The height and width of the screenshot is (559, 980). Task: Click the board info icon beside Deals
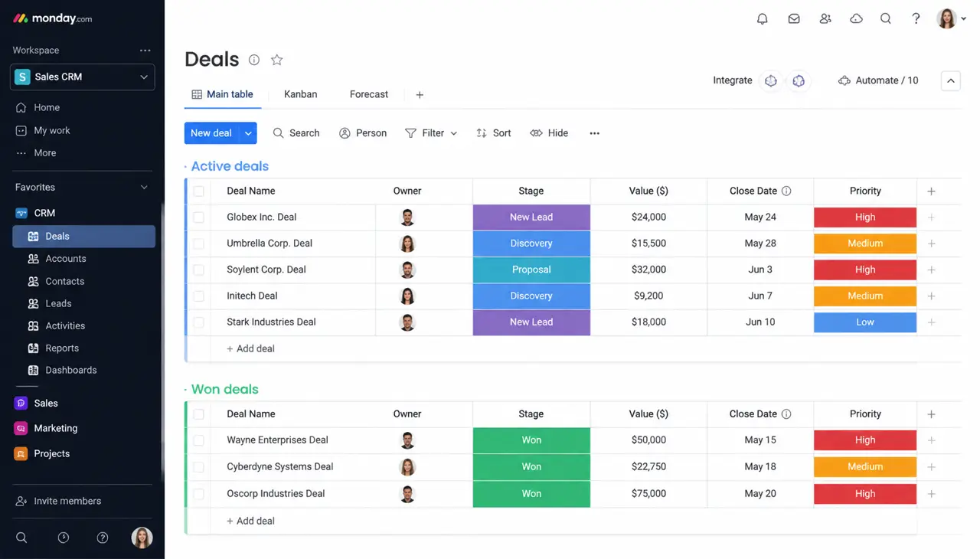(254, 60)
